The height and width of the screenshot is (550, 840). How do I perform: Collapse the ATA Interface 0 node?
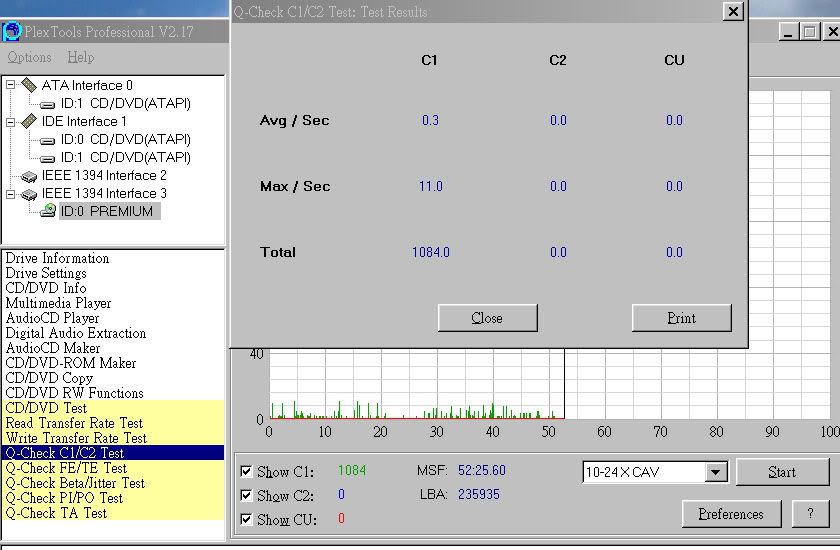pos(10,85)
